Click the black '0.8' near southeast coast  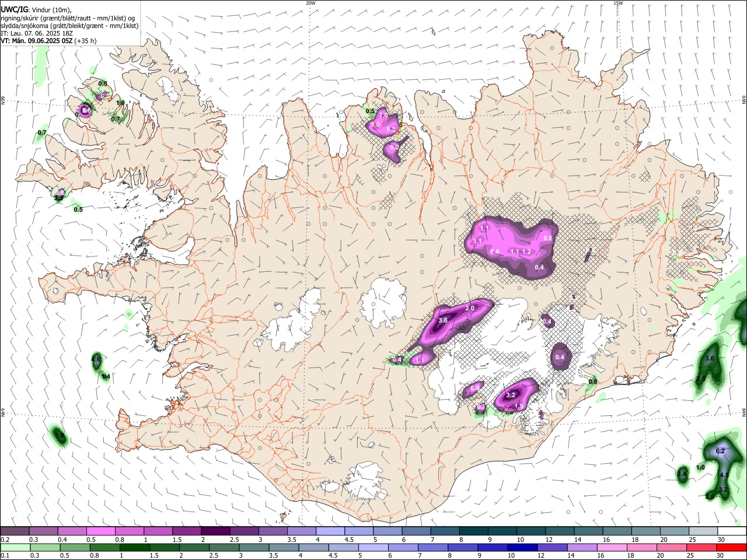pos(593,381)
